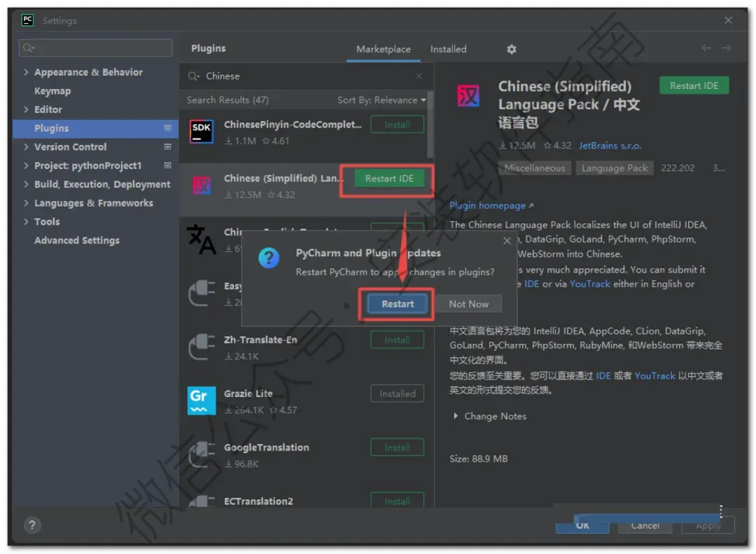This screenshot has width=756, height=554.
Task: Close the restart confirmation dialog
Action: (x=507, y=241)
